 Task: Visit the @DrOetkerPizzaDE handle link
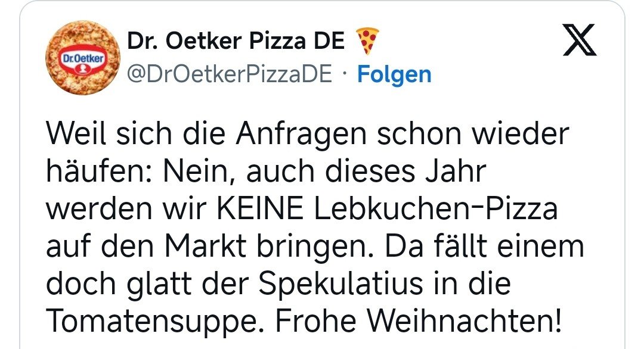pyautogui.click(x=230, y=74)
